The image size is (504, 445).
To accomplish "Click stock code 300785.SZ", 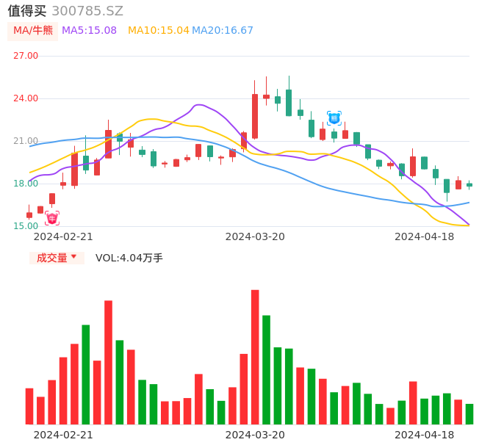I will pyautogui.click(x=87, y=11).
